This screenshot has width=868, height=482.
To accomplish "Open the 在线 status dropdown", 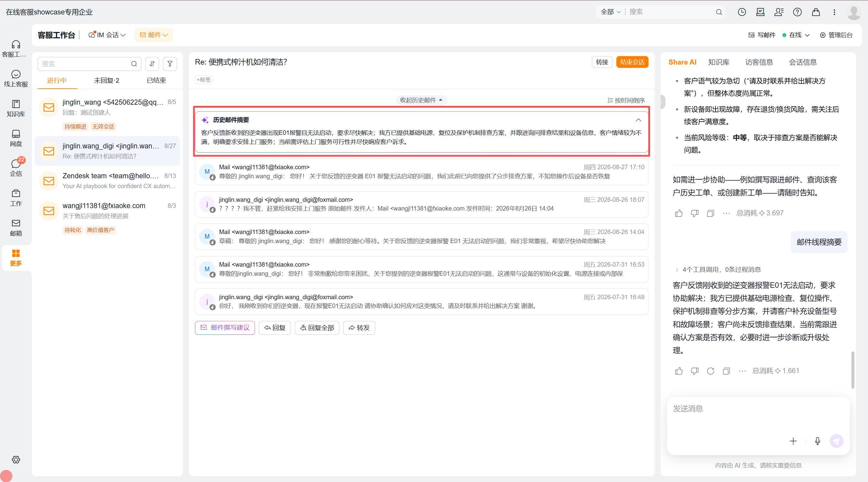I will 796,35.
